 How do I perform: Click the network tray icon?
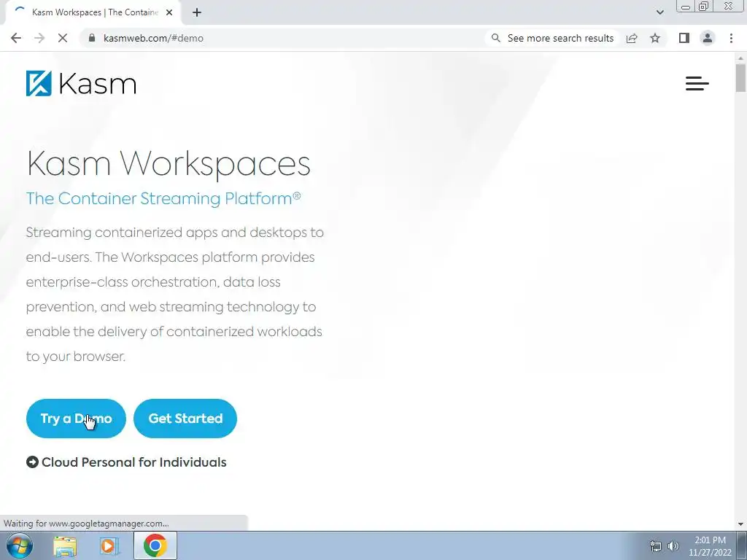656,546
